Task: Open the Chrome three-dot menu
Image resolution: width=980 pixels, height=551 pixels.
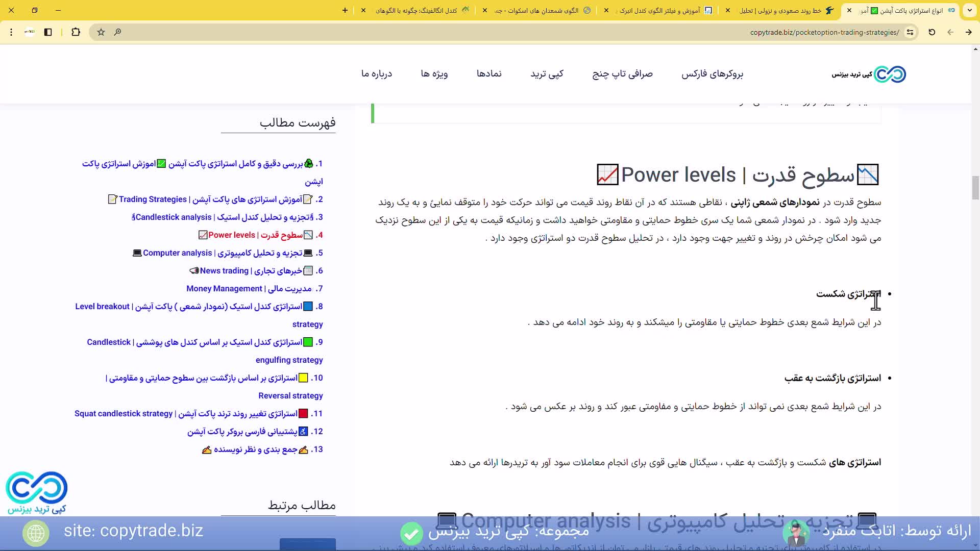Action: 11,32
